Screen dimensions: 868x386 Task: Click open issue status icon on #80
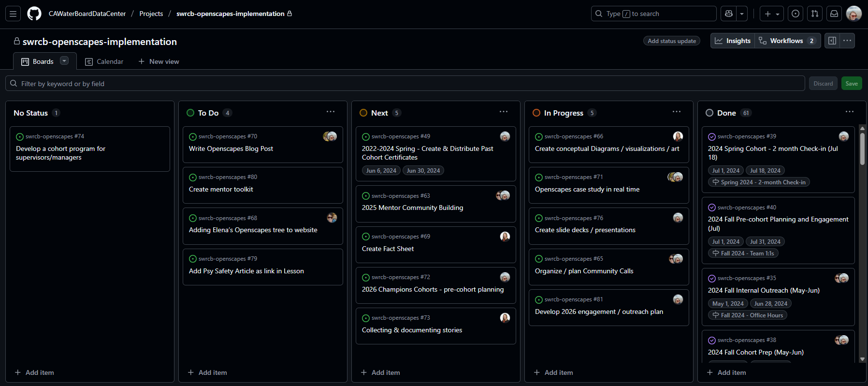(x=193, y=178)
